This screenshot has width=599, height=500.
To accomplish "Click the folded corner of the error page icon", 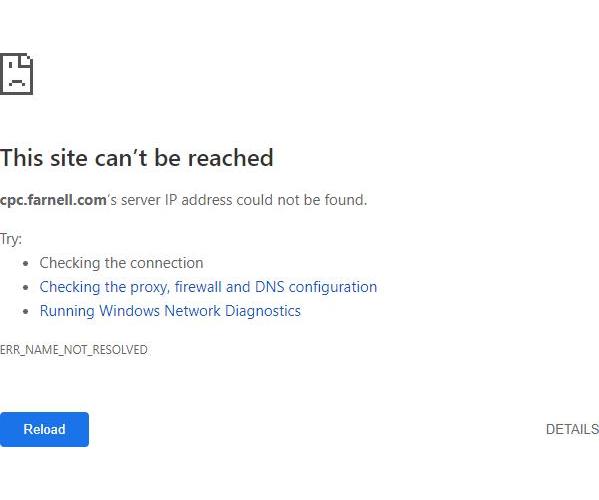I will tap(27, 60).
